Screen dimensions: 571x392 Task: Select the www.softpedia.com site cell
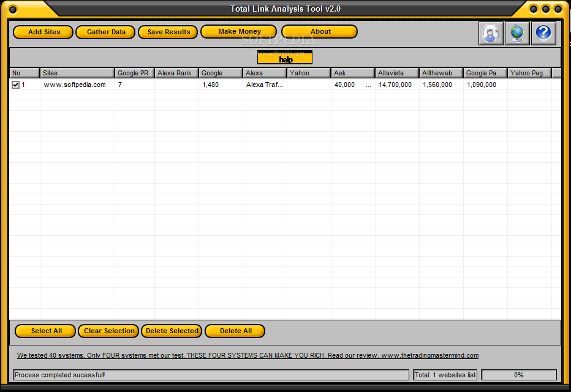tap(75, 85)
